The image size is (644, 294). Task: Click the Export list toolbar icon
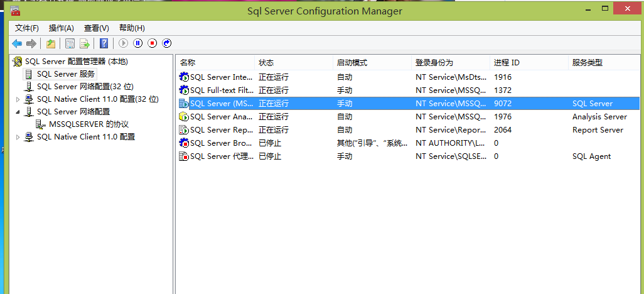tap(85, 43)
